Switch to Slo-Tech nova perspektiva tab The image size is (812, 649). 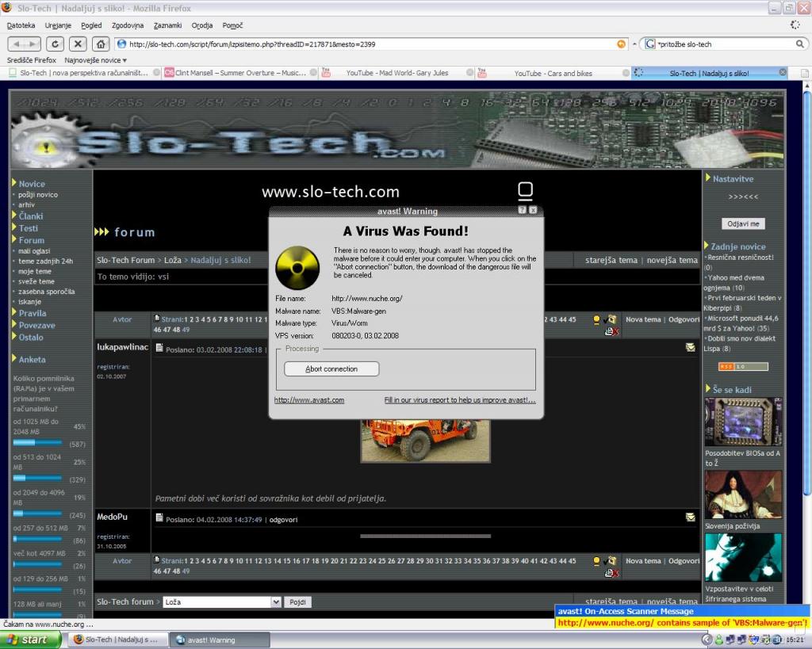(x=84, y=73)
